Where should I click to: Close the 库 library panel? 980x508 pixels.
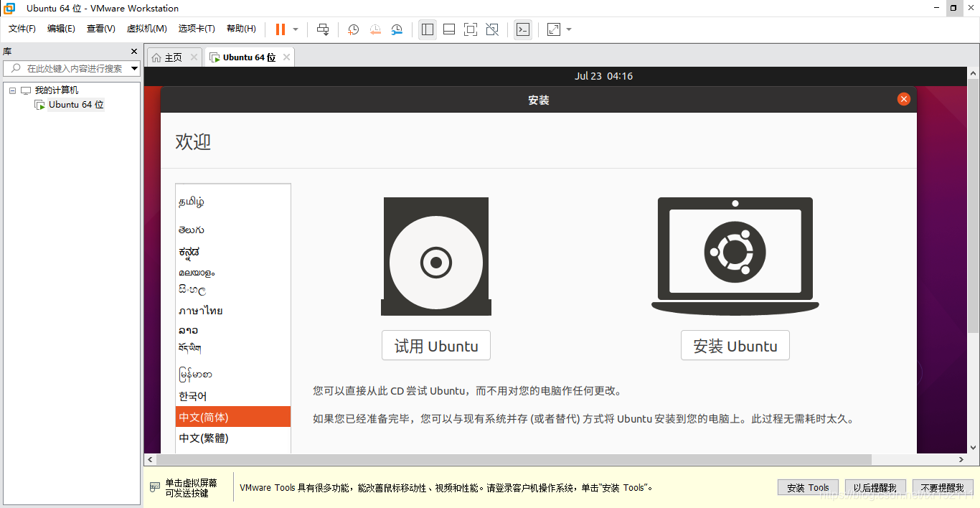tap(134, 52)
